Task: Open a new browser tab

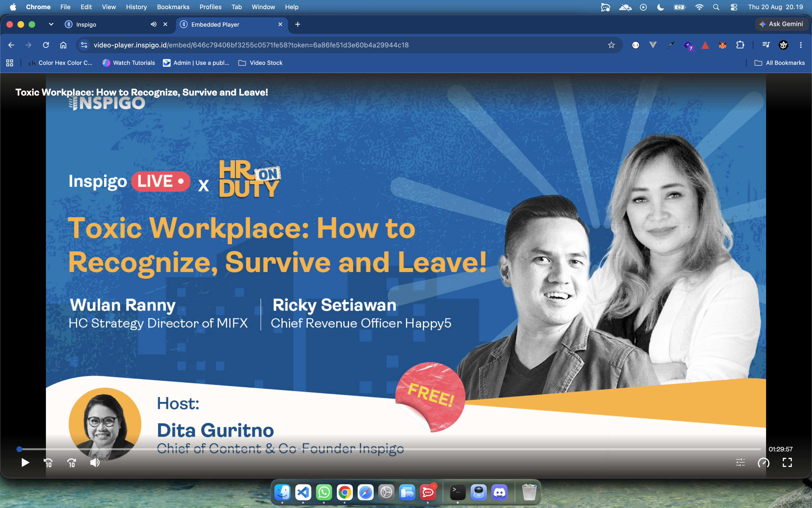Action: tap(298, 24)
